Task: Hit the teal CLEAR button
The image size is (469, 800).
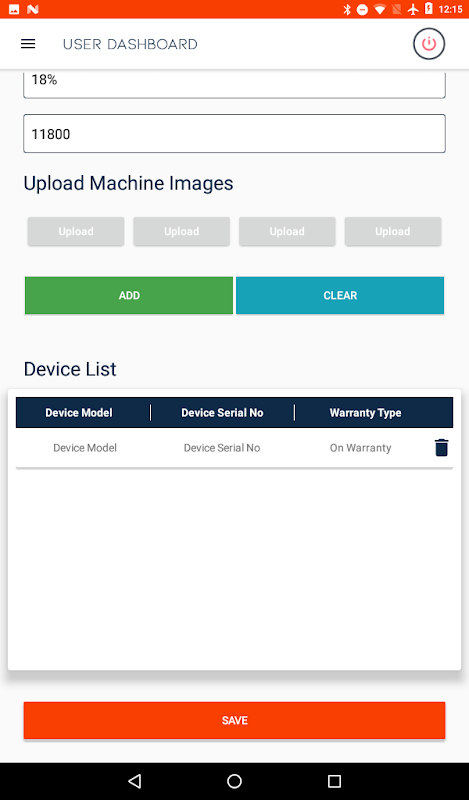Action: point(340,295)
